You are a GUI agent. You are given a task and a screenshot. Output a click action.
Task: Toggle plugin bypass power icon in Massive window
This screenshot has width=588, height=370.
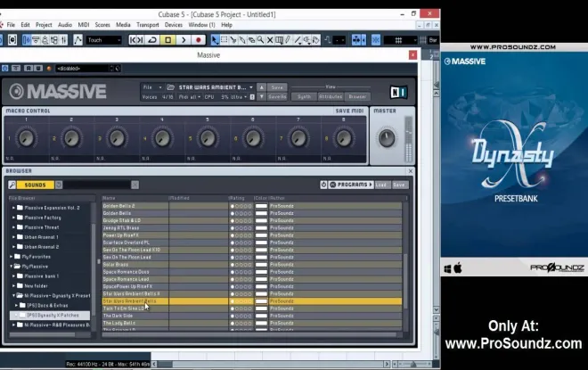[x=4, y=69]
